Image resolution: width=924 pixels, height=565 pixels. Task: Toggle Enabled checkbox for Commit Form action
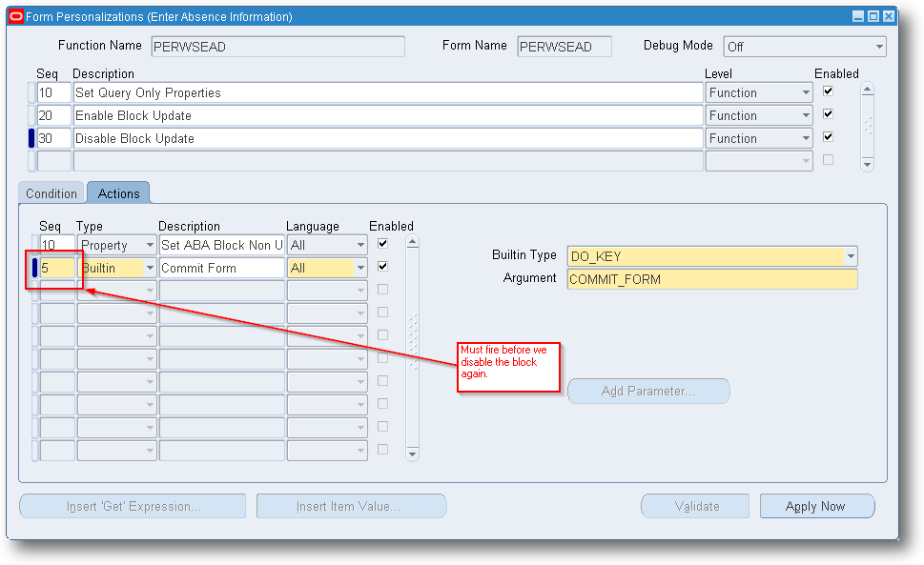pyautogui.click(x=382, y=267)
